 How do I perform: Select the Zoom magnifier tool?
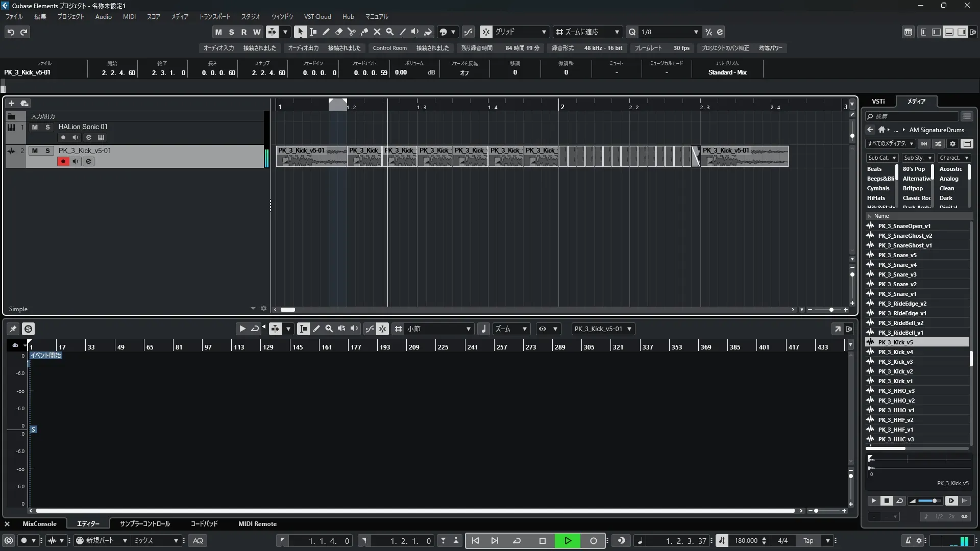[389, 32]
